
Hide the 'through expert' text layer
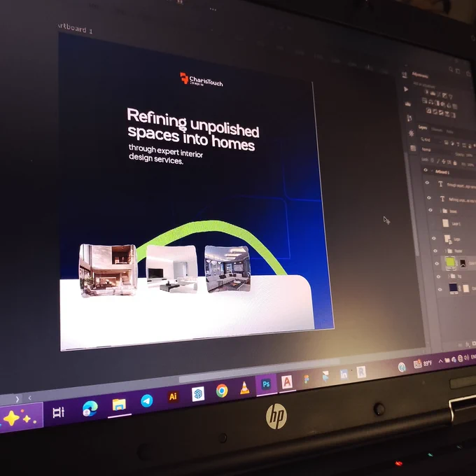[x=427, y=183]
